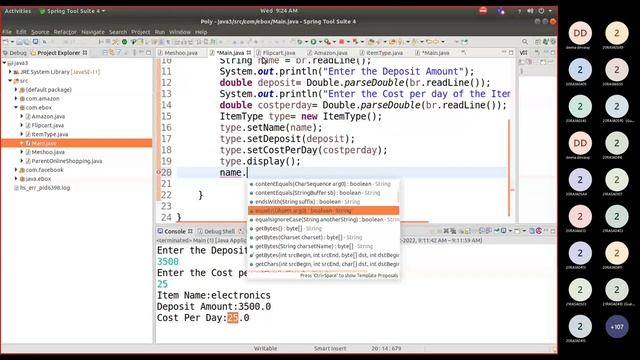Screen dimensions: 640x360
Task: Open the Refactor menu
Action: tap(65, 32)
